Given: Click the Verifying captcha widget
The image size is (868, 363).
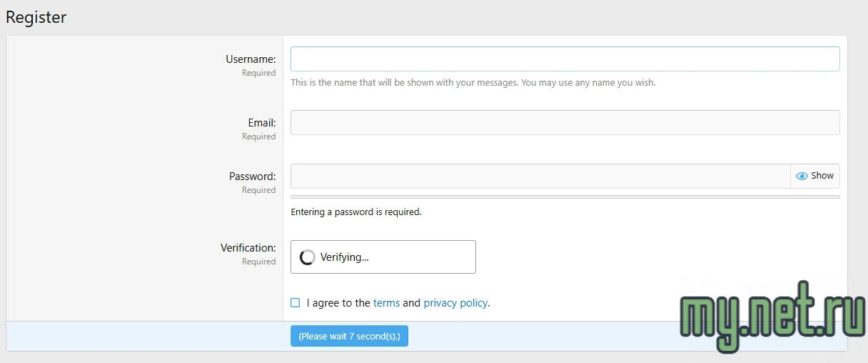Looking at the screenshot, I should point(383,257).
